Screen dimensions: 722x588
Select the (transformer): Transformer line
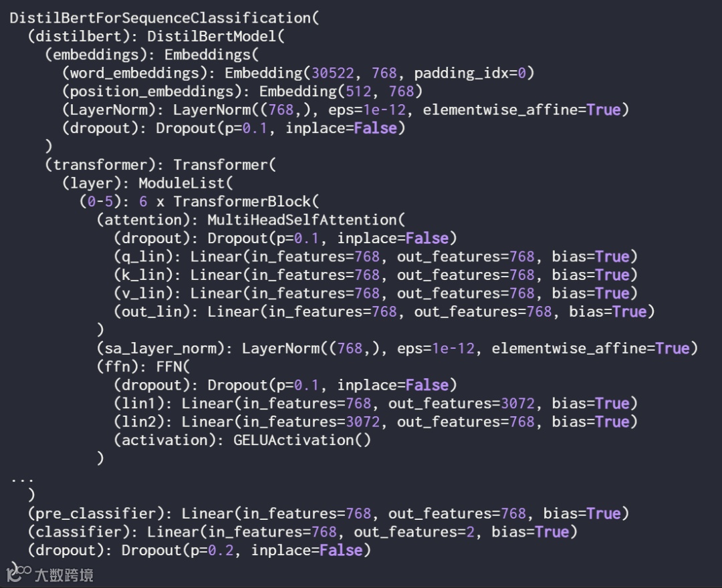point(160,165)
